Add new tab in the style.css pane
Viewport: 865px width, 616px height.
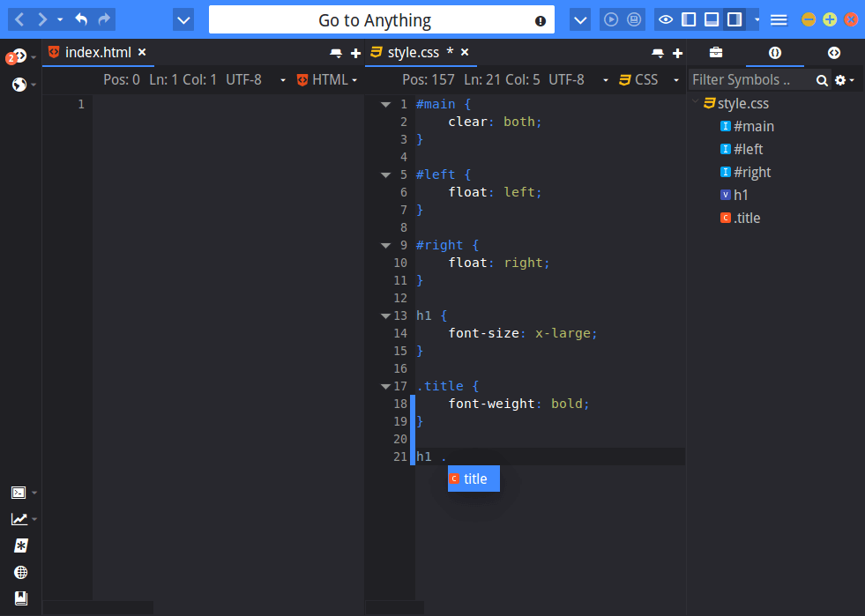pos(677,53)
